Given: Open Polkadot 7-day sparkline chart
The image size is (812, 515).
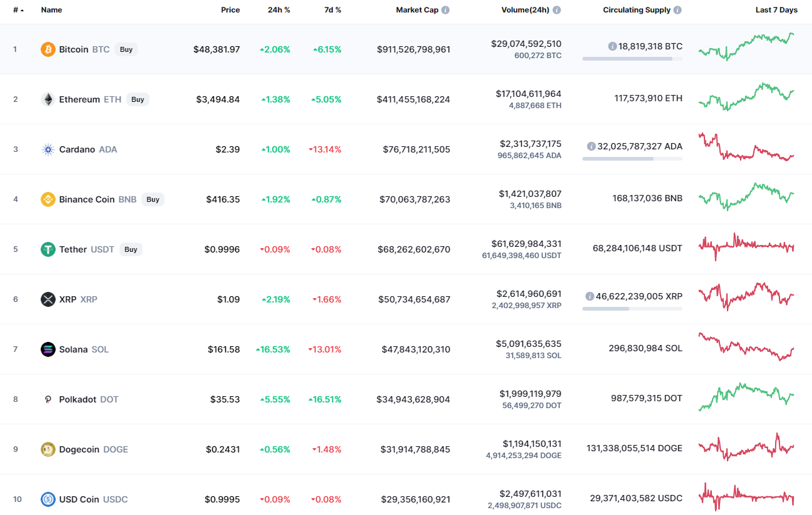Looking at the screenshot, I should (x=746, y=397).
